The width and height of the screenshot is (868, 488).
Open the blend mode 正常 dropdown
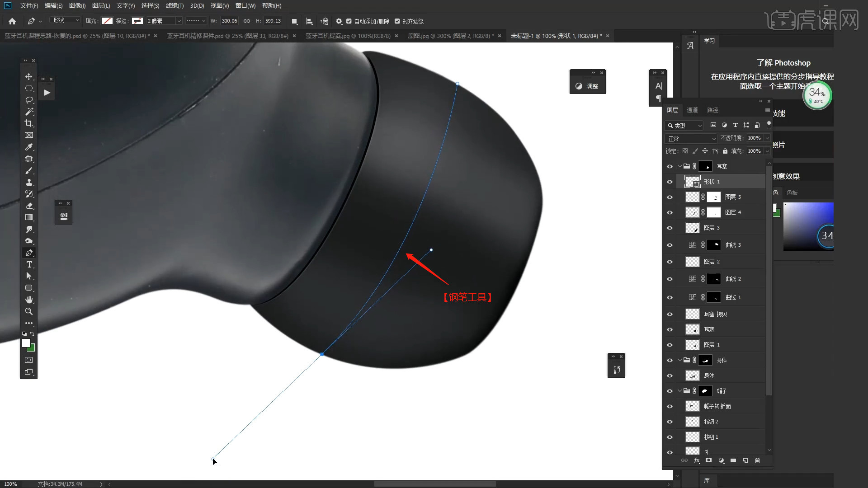point(691,138)
